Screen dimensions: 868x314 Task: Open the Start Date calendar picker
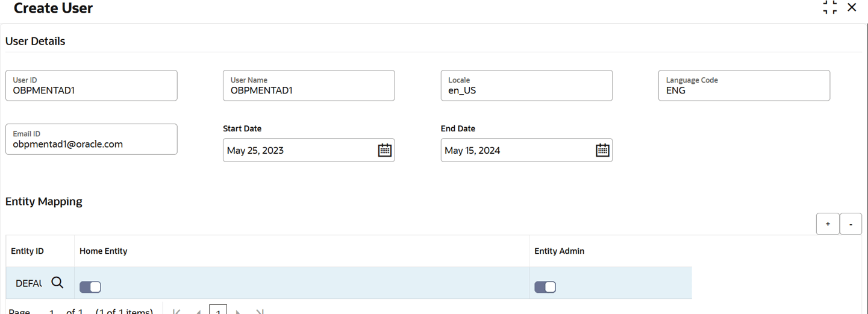tap(384, 150)
